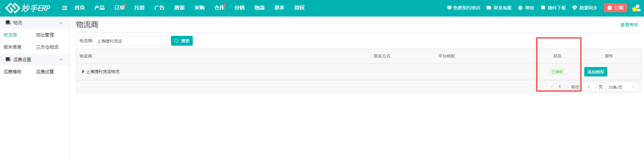This screenshot has height=160, width=644.
Task: Open the 分销 menu
Action: tap(240, 8)
